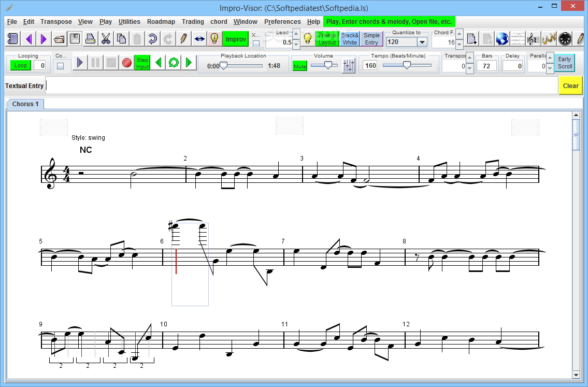Toggle the Loop button
The width and height of the screenshot is (588, 387).
pyautogui.click(x=21, y=65)
